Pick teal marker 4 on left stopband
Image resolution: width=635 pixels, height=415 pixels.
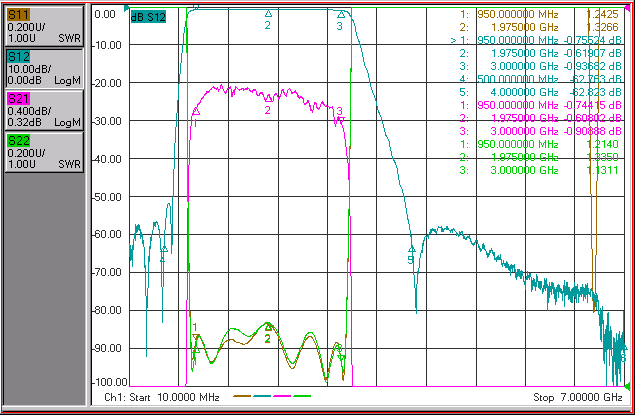[164, 249]
